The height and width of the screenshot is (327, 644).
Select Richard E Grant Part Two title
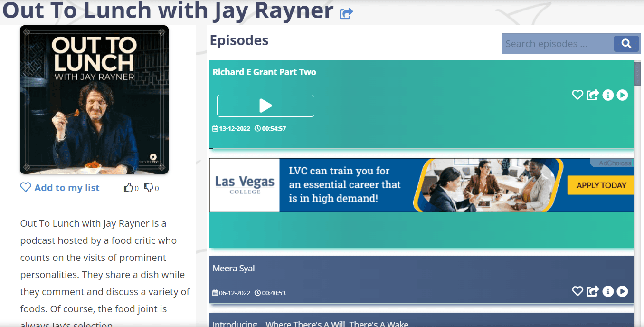click(x=264, y=72)
